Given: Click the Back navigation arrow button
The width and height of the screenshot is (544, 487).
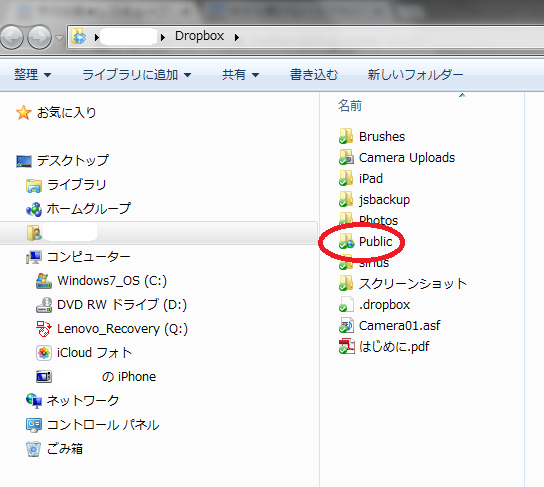Looking at the screenshot, I should click(12, 37).
